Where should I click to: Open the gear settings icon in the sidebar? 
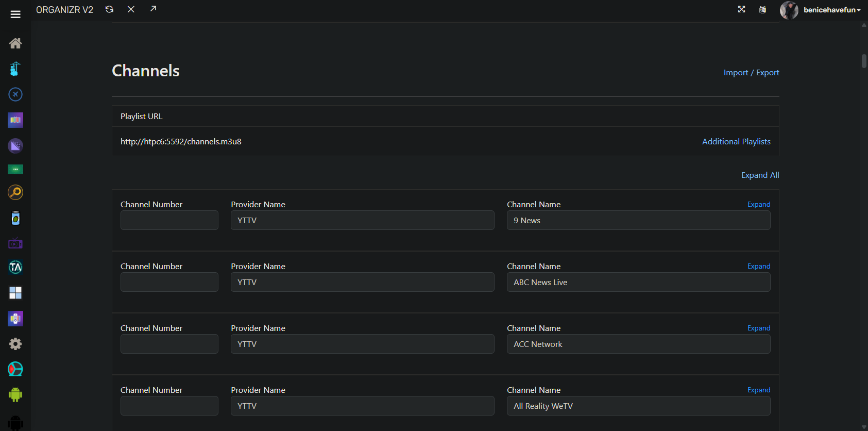tap(15, 344)
